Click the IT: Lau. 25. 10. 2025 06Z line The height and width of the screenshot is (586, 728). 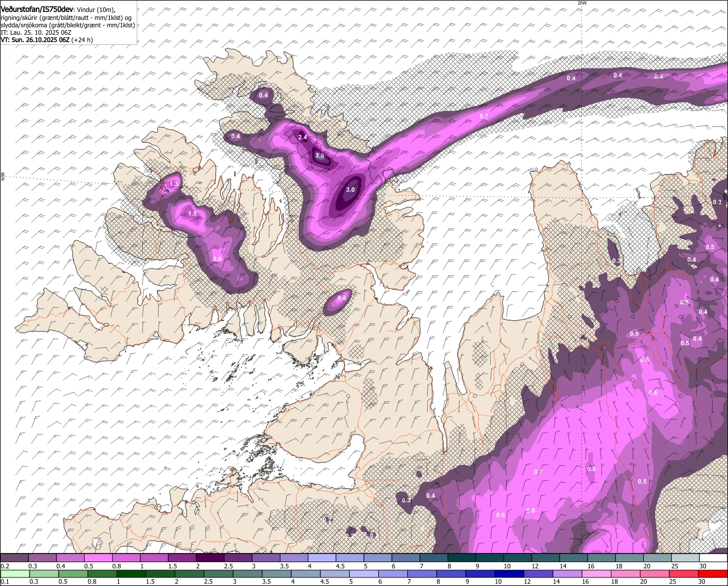tap(36, 32)
